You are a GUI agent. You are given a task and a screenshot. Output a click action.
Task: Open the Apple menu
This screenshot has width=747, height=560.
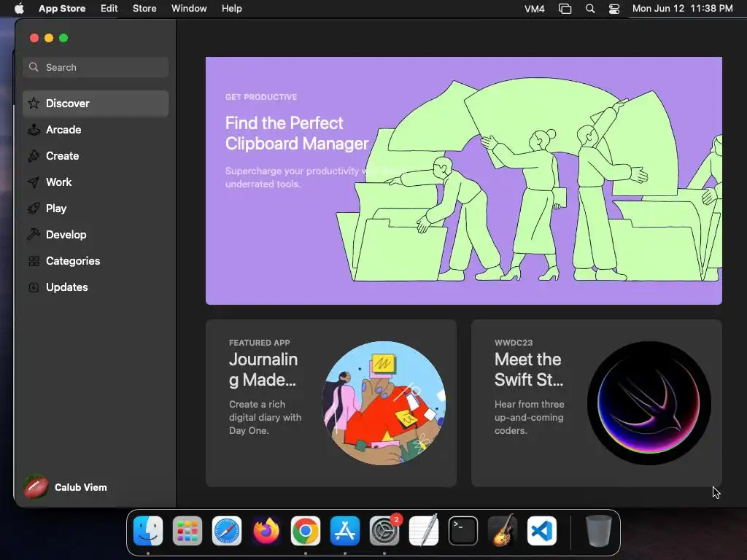(x=19, y=9)
